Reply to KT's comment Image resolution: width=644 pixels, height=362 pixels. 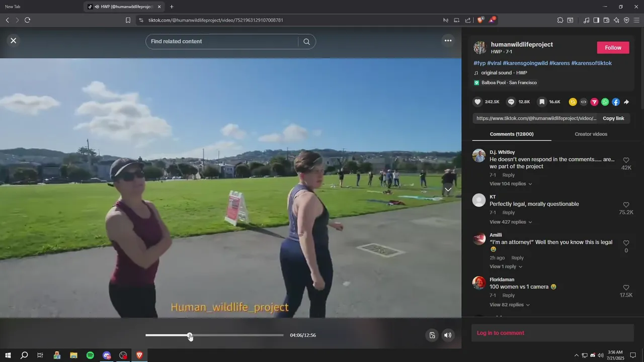[508, 213]
